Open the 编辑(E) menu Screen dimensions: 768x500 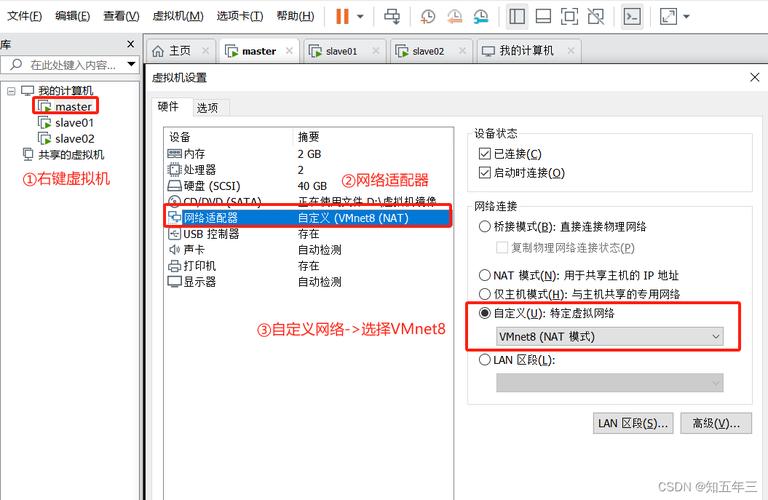coord(72,16)
